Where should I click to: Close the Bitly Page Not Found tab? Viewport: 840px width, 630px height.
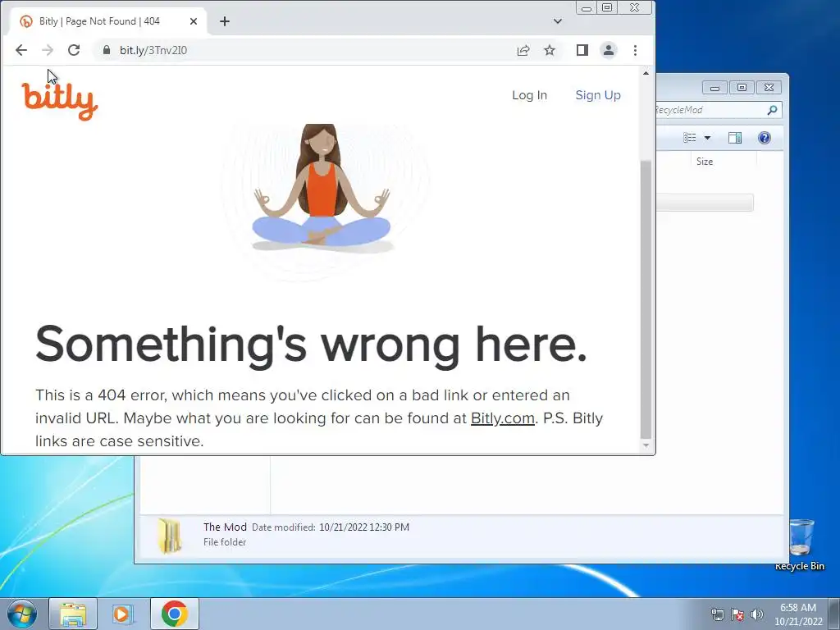(194, 21)
